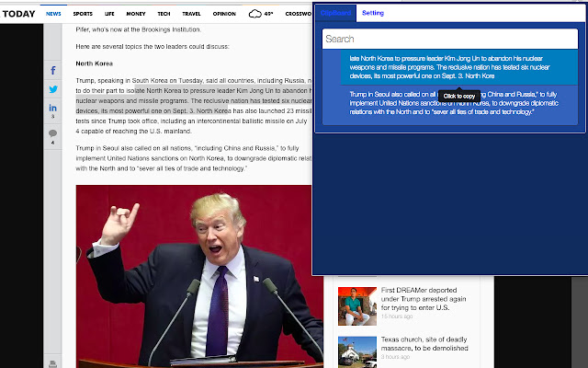This screenshot has height=368, width=588.
Task: Open the Setting tab
Action: click(x=372, y=13)
